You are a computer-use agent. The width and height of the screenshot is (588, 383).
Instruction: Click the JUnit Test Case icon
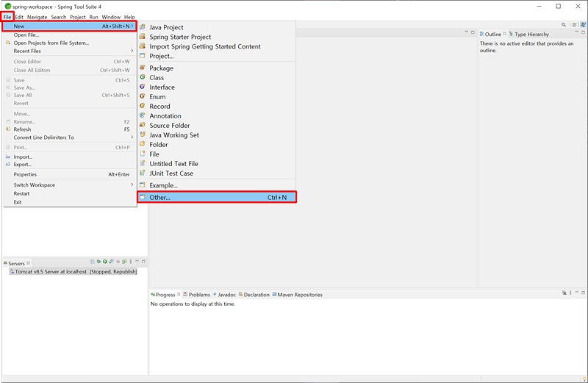coord(143,173)
